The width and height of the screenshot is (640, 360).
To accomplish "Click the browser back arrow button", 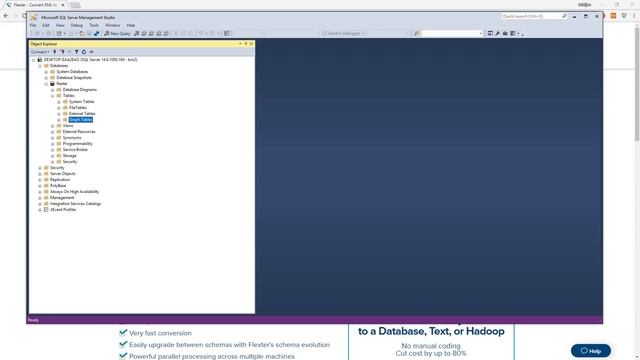I will tap(6, 16).
